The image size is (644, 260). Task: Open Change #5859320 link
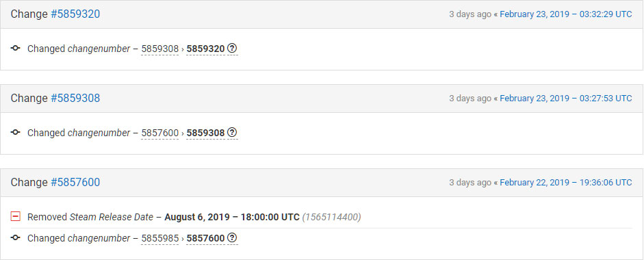pos(75,14)
